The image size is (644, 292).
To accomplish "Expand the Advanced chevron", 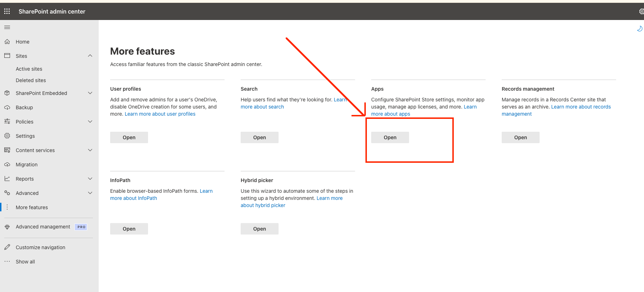I will coord(90,193).
